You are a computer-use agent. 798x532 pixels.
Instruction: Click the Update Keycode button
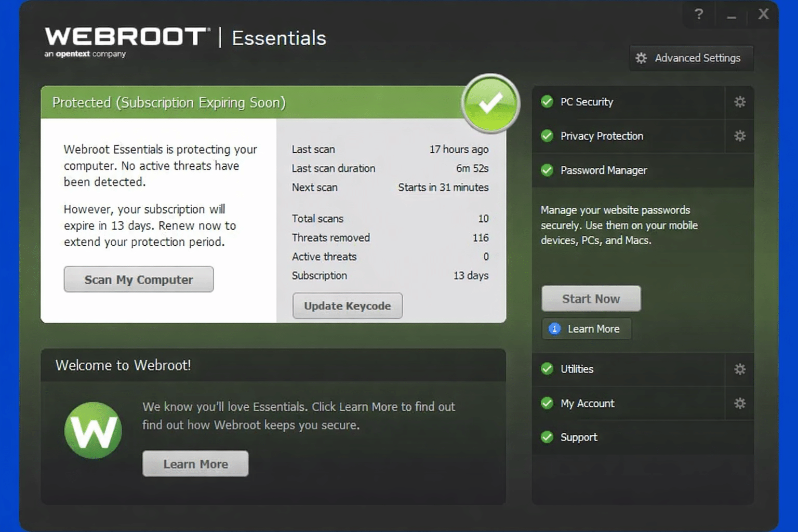coord(347,306)
